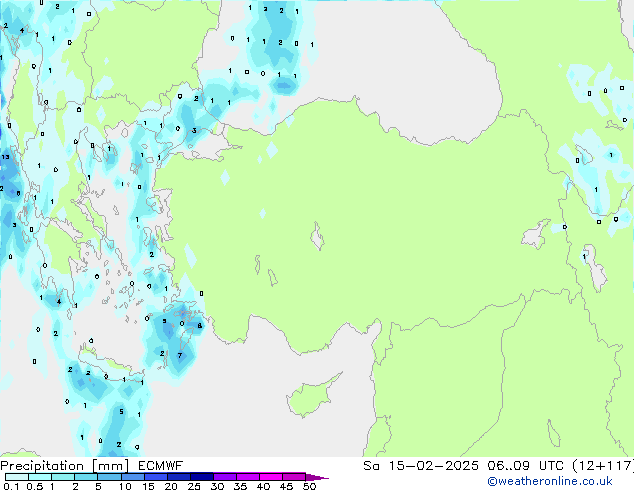Click legend scale label "45"
This screenshot has height=490, width=634.
286,486
